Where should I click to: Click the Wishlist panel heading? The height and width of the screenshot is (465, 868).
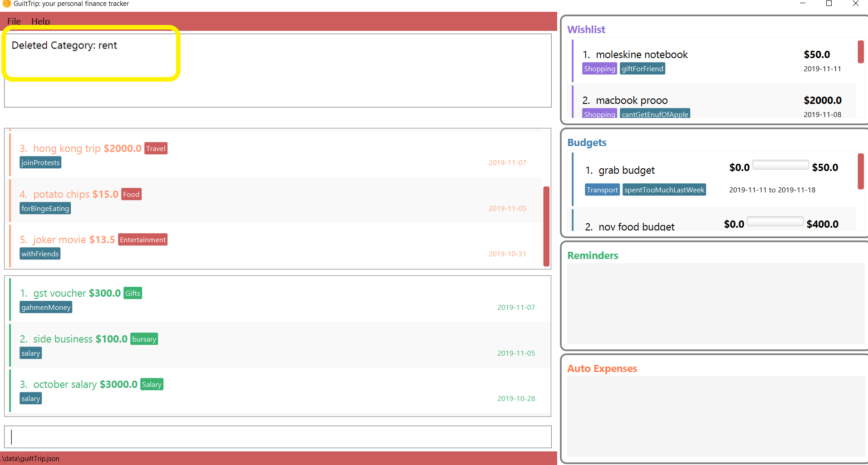pos(586,29)
